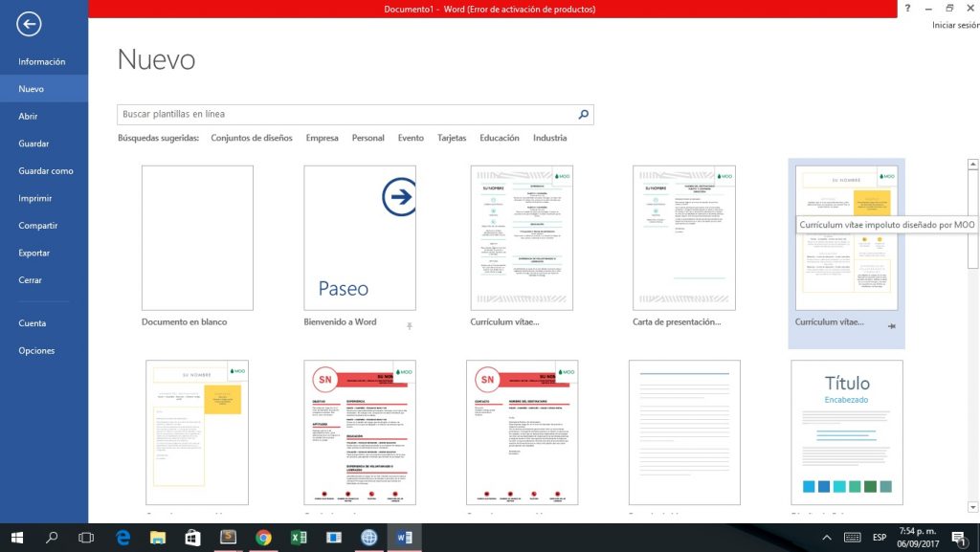Click Iniciar sesión link
The height and width of the screenshot is (552, 980).
tap(954, 25)
